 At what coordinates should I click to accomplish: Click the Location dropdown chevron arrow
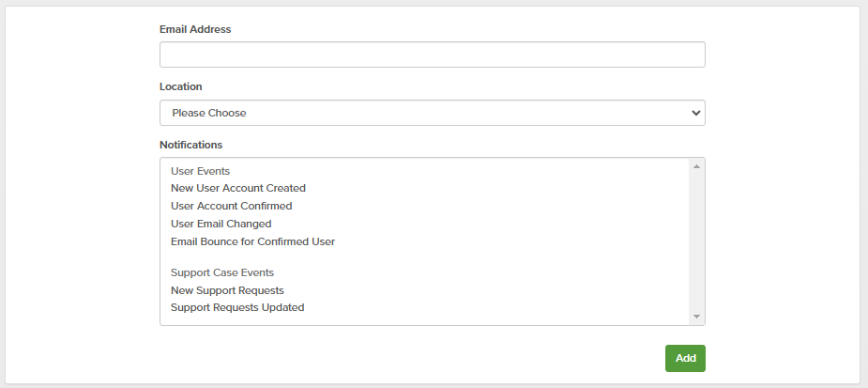[x=695, y=113]
